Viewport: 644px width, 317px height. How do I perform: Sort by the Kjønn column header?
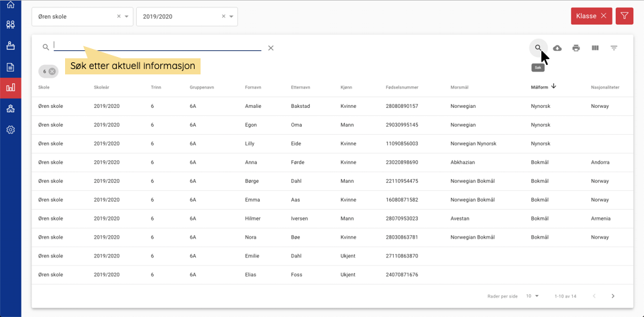pyautogui.click(x=346, y=87)
